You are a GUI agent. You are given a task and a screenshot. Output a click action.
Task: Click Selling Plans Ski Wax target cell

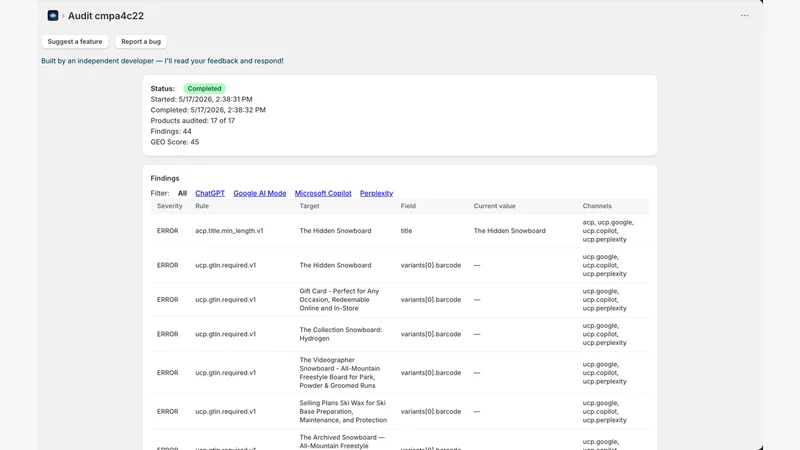click(x=343, y=412)
